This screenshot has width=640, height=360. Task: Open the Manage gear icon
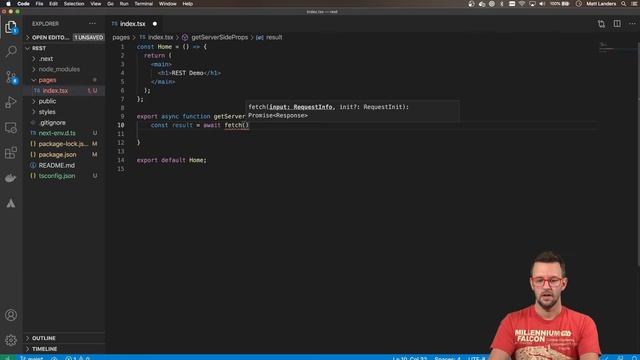tap(11, 340)
